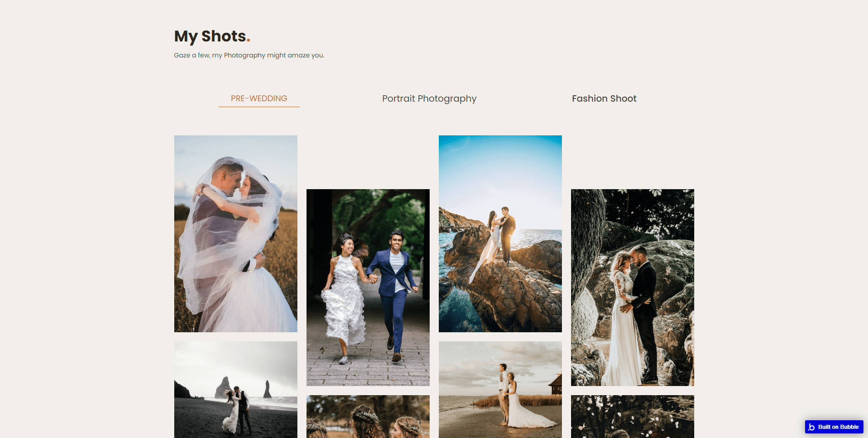Open the dark foliage photo at bottom right
This screenshot has width=868, height=438.
pos(632,417)
